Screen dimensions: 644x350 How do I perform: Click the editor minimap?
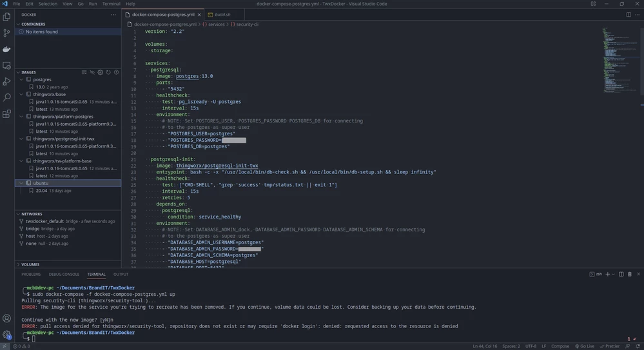pyautogui.click(x=620, y=60)
